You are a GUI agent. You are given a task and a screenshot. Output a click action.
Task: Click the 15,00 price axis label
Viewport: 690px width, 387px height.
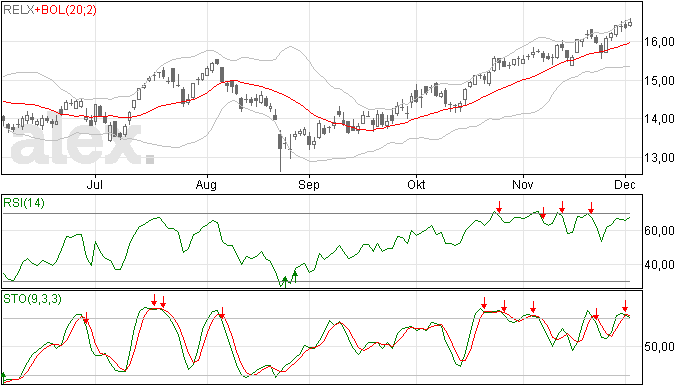659,81
